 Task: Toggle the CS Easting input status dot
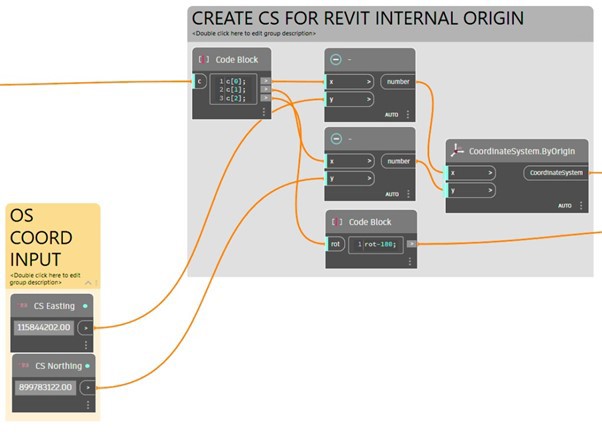[85, 306]
